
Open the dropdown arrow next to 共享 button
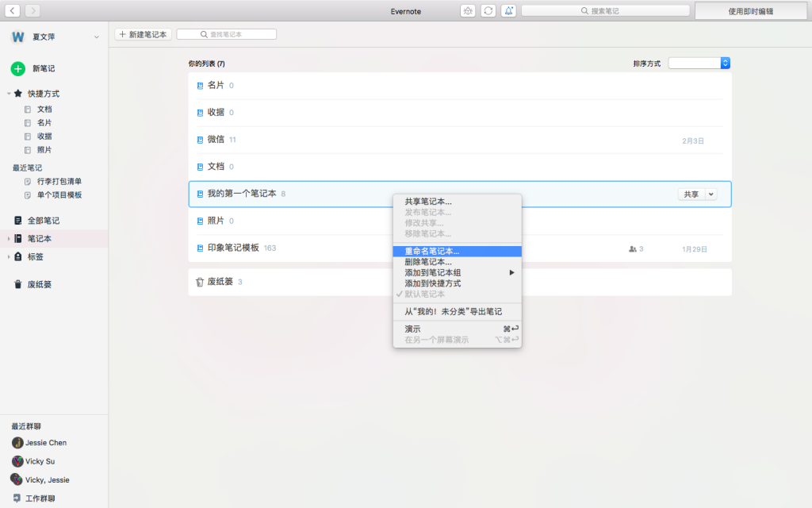click(711, 194)
